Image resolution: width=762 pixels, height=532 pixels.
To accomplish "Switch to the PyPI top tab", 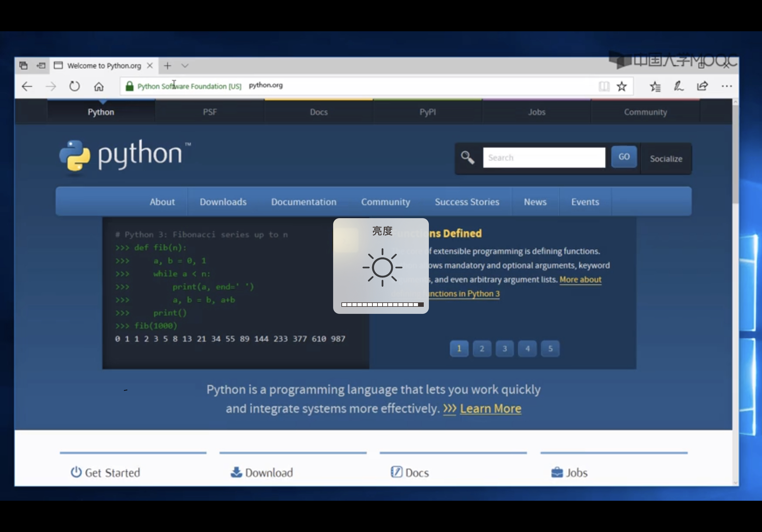I will [428, 112].
